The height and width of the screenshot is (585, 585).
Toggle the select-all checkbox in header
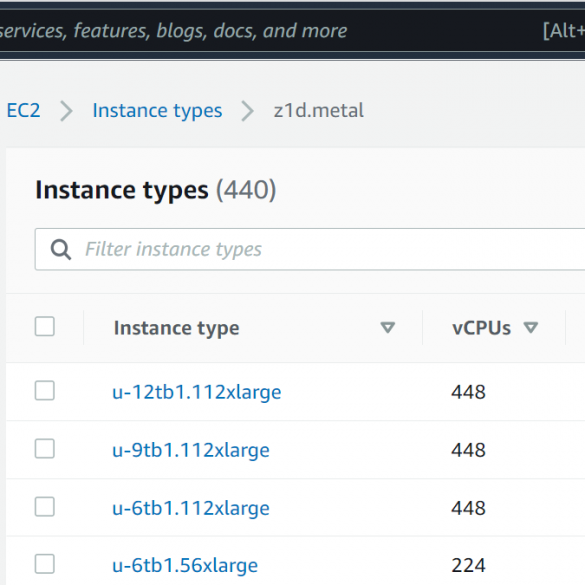45,326
